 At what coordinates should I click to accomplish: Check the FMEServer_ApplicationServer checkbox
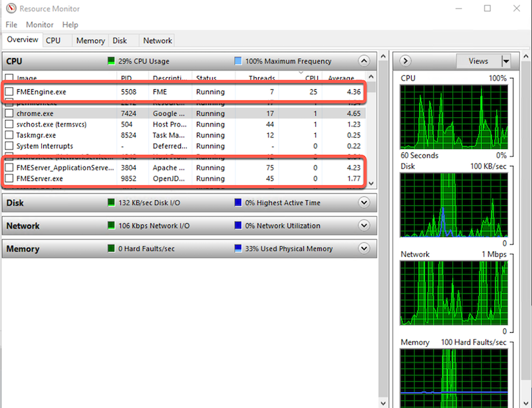coord(9,168)
